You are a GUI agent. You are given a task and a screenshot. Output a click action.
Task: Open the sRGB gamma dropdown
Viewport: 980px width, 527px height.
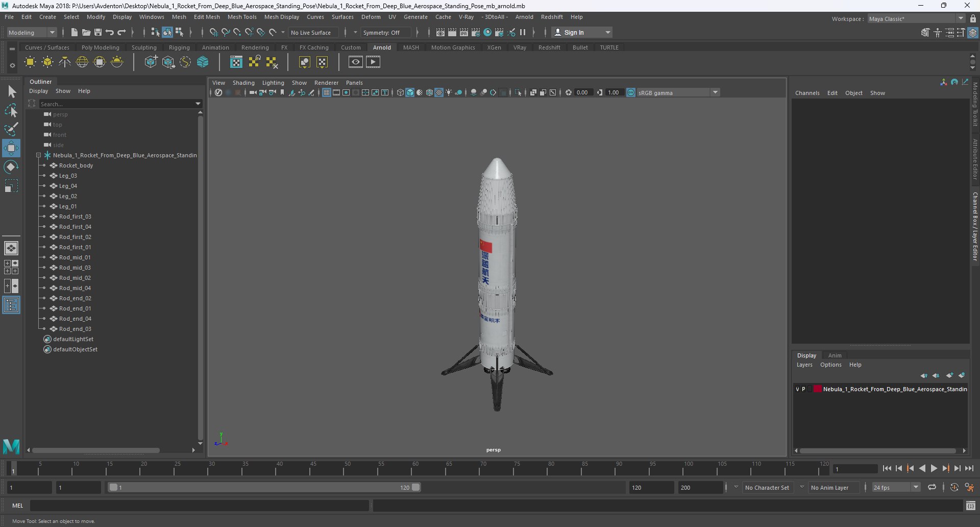716,92
